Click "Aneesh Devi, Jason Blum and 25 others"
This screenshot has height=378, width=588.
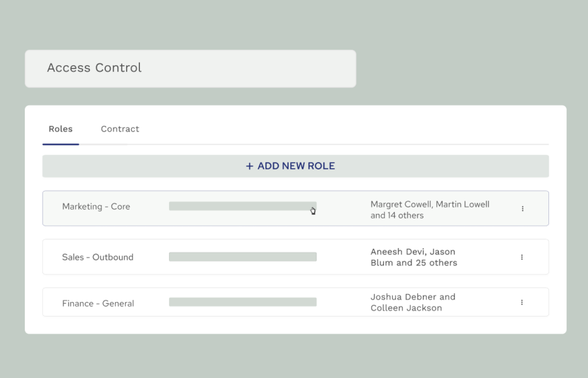(x=413, y=257)
